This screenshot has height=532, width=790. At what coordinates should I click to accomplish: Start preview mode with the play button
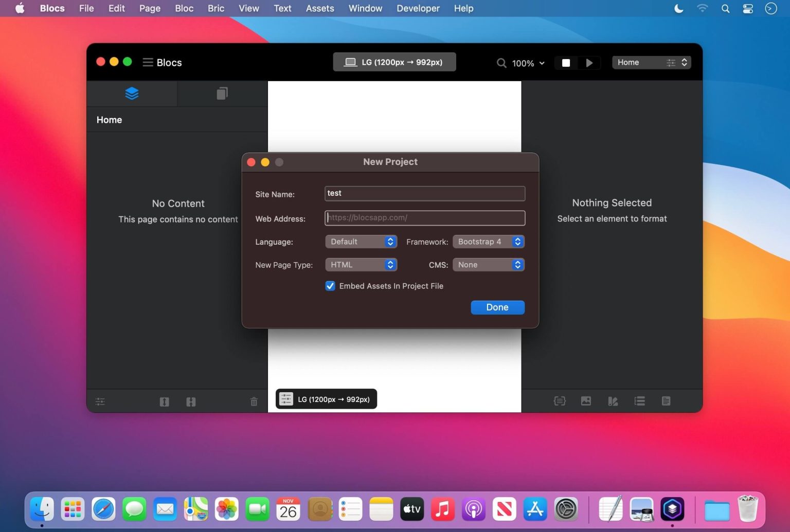coord(589,62)
